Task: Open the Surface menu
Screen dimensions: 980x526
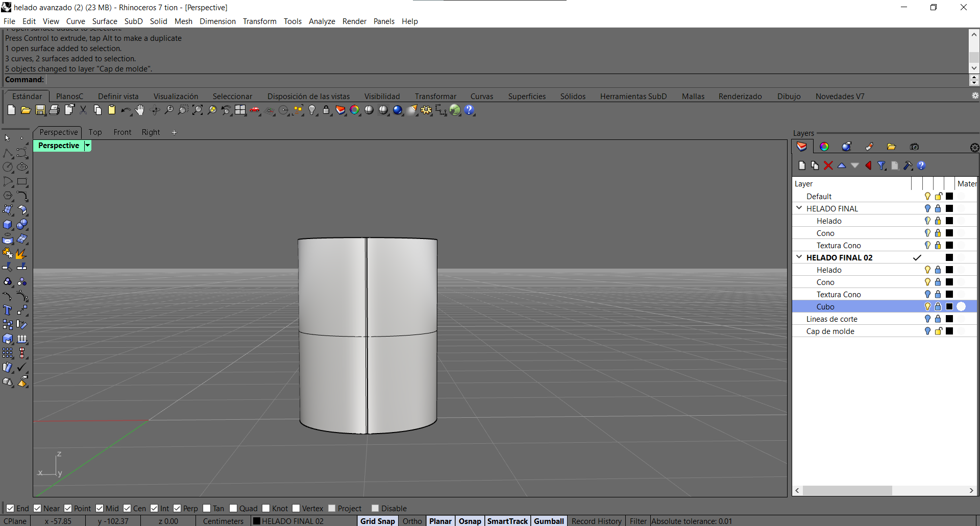Action: 105,21
